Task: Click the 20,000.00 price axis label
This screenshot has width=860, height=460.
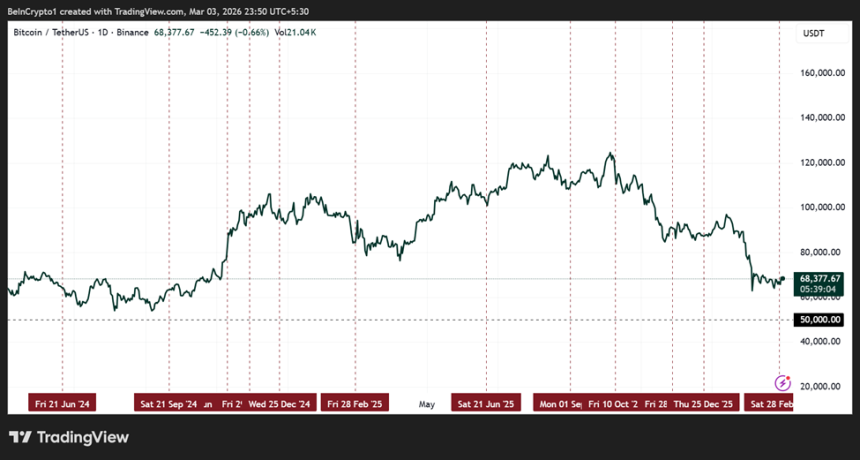Action: (824, 386)
